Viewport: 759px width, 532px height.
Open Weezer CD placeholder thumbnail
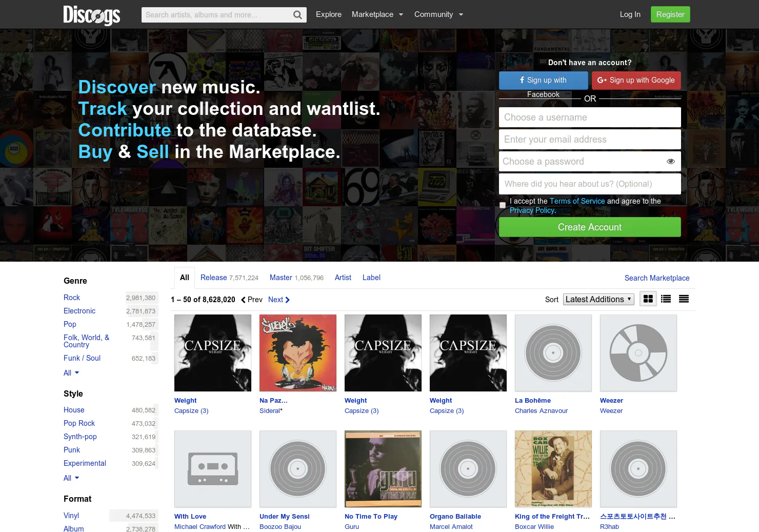638,353
